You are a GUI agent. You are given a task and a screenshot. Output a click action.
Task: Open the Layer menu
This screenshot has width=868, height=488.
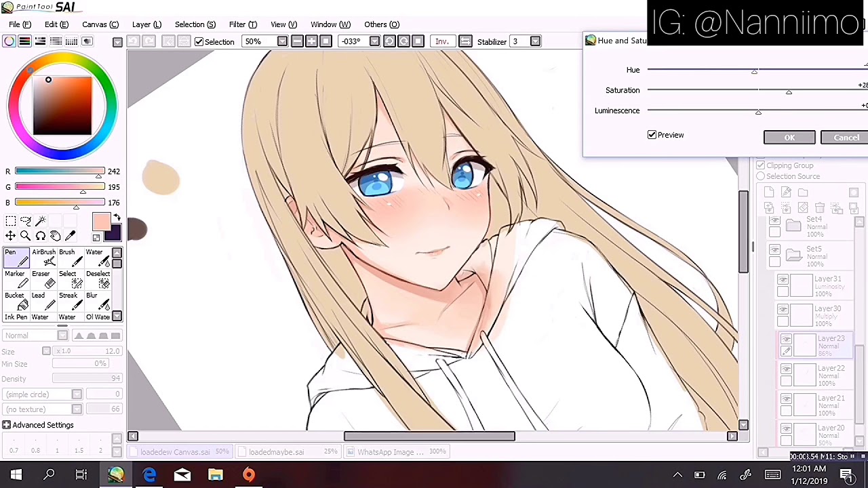coord(146,24)
